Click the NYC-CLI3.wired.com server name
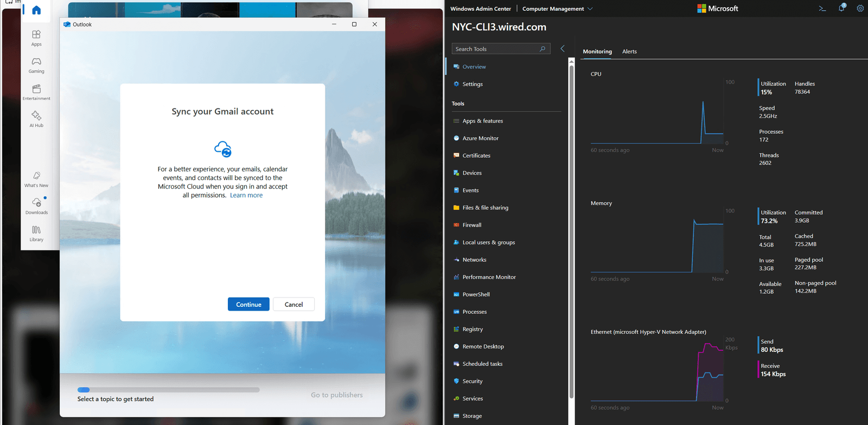 (499, 27)
